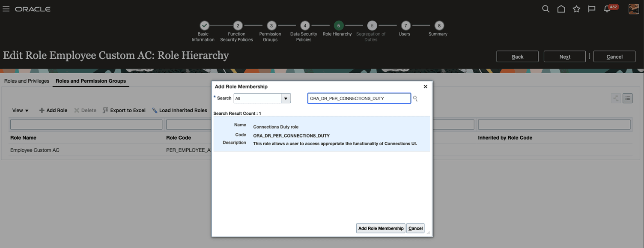Click Add Role plus toolbar item
The image size is (644, 248).
[53, 110]
